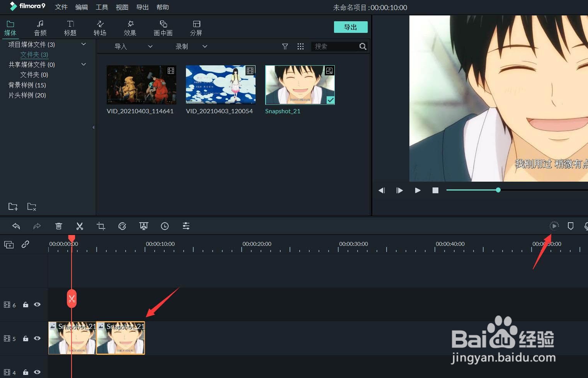
Task: Expand 共享媒体文件 chevron
Action: coord(84,64)
